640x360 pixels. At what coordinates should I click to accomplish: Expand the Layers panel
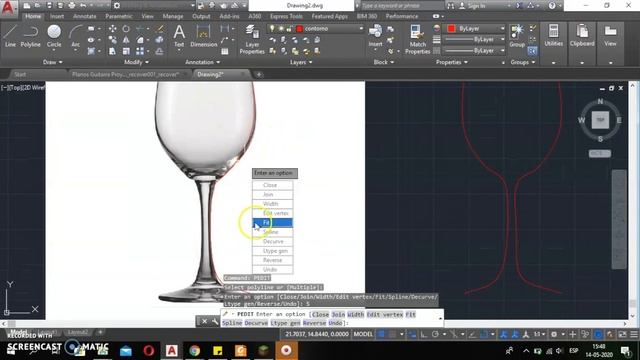(301, 62)
